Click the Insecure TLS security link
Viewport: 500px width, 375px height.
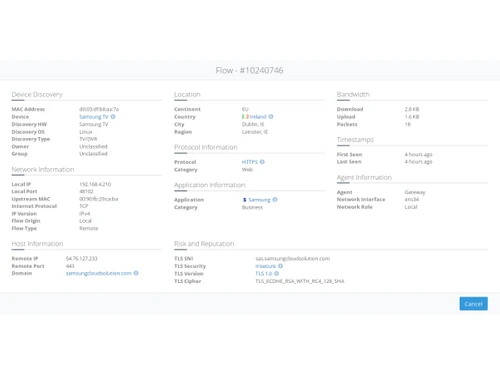coord(266,266)
